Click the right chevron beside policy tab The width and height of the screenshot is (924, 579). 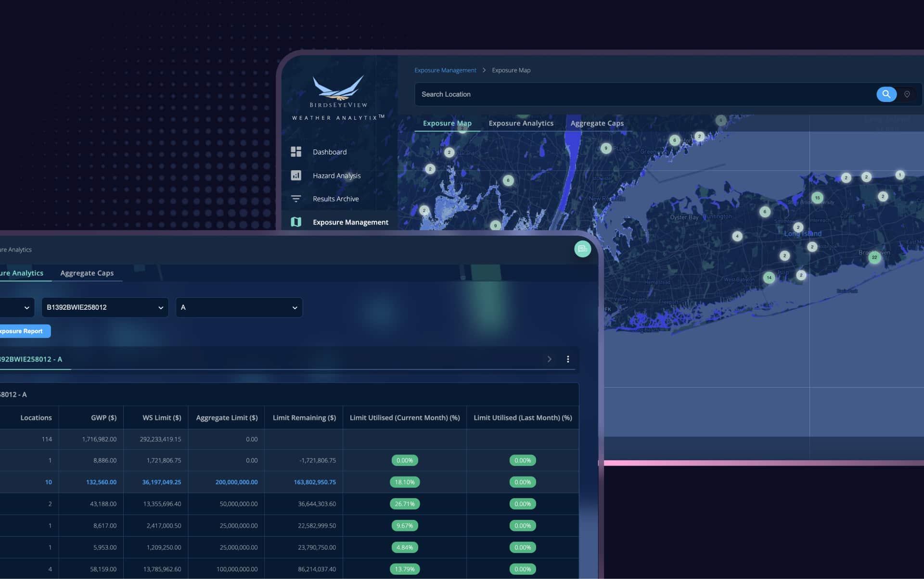point(549,359)
